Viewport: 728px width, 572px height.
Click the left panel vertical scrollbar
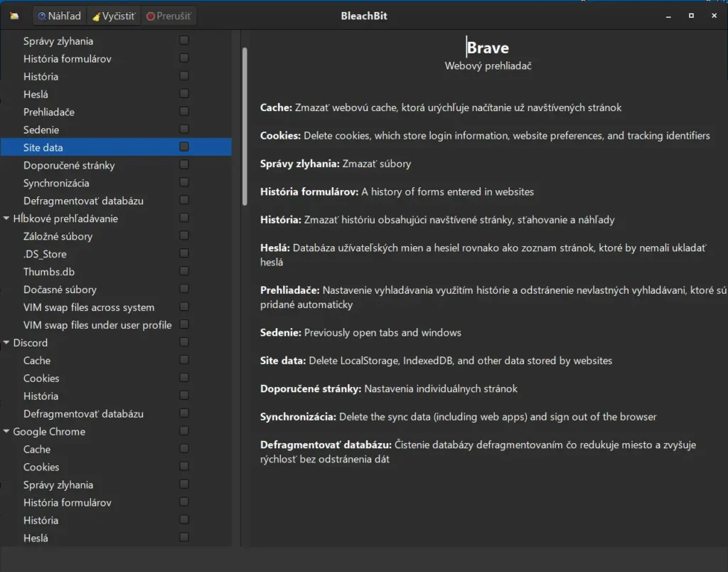[x=245, y=127]
